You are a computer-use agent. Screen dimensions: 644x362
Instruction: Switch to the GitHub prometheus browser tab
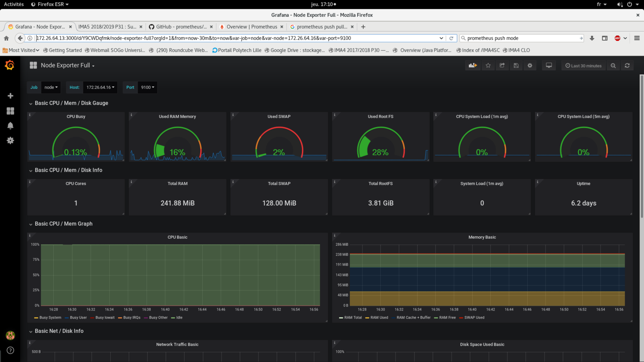181,27
